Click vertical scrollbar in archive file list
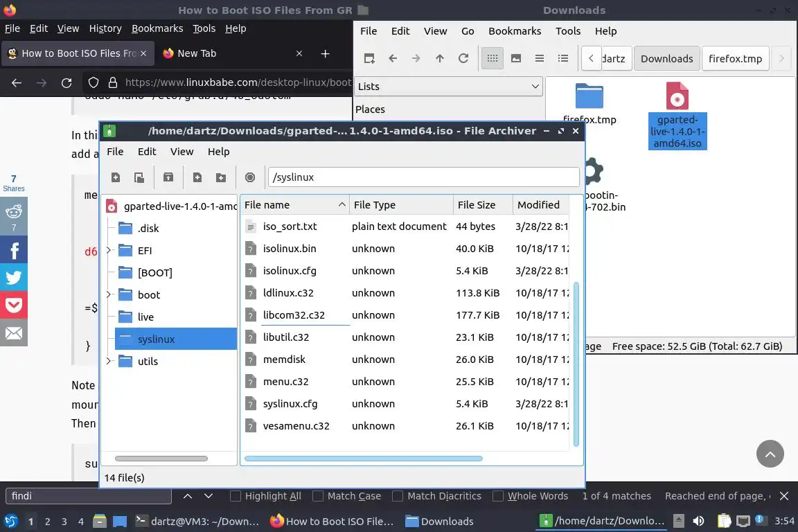 576,364
